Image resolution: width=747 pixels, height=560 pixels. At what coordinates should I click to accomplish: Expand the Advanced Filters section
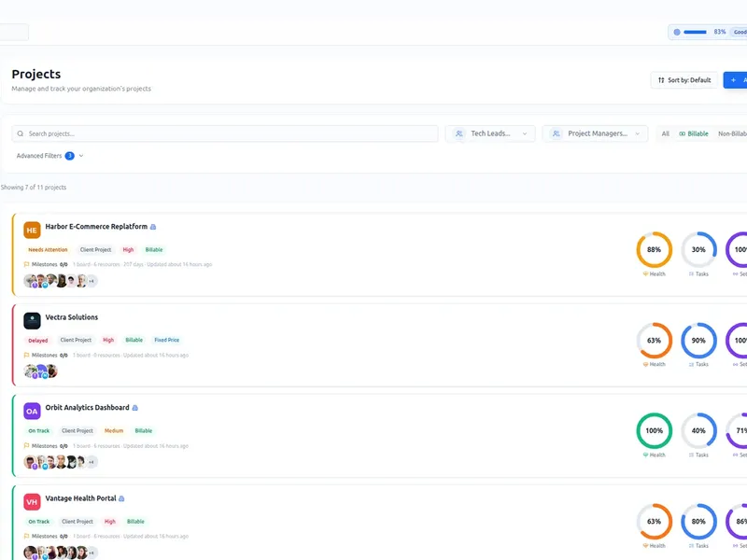click(50, 156)
